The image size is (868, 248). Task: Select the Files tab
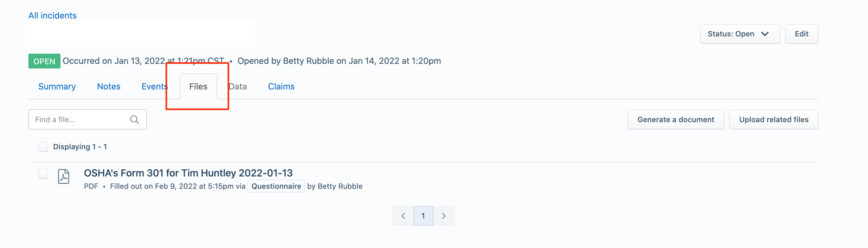pos(198,86)
